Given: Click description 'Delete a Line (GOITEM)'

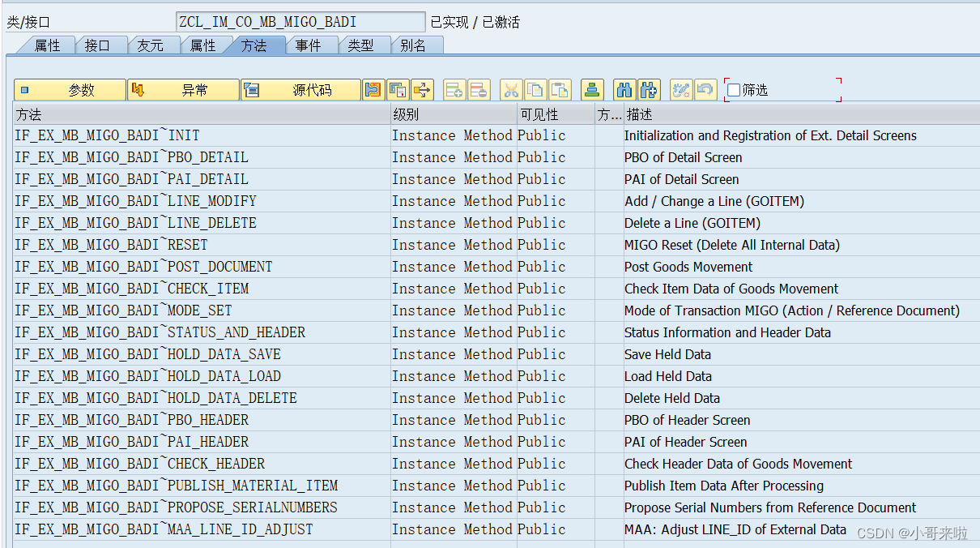Looking at the screenshot, I should tap(692, 223).
